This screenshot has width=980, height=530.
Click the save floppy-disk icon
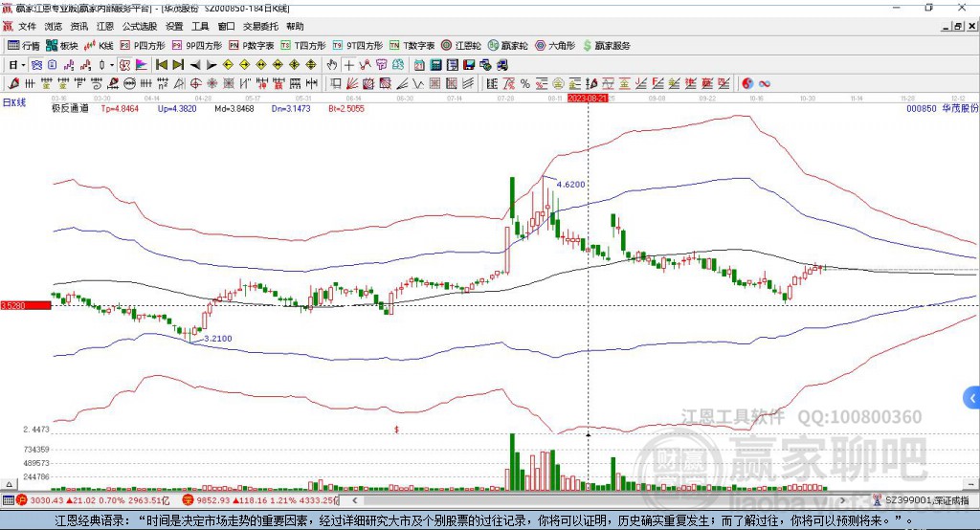tap(469, 65)
